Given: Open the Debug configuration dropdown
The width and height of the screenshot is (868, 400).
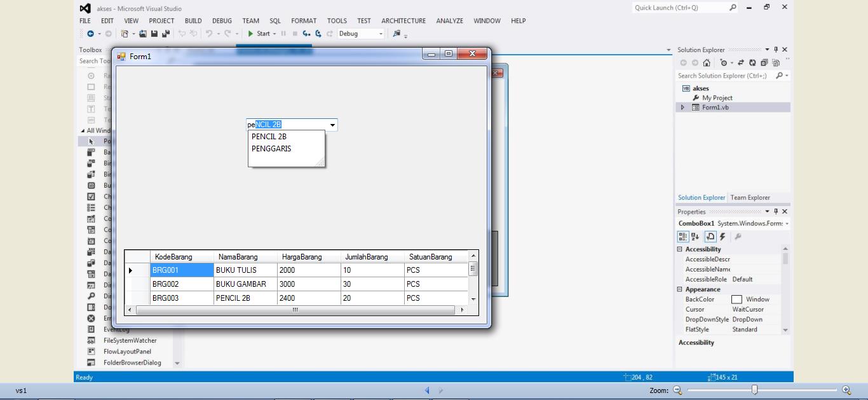Looking at the screenshot, I should tap(361, 34).
